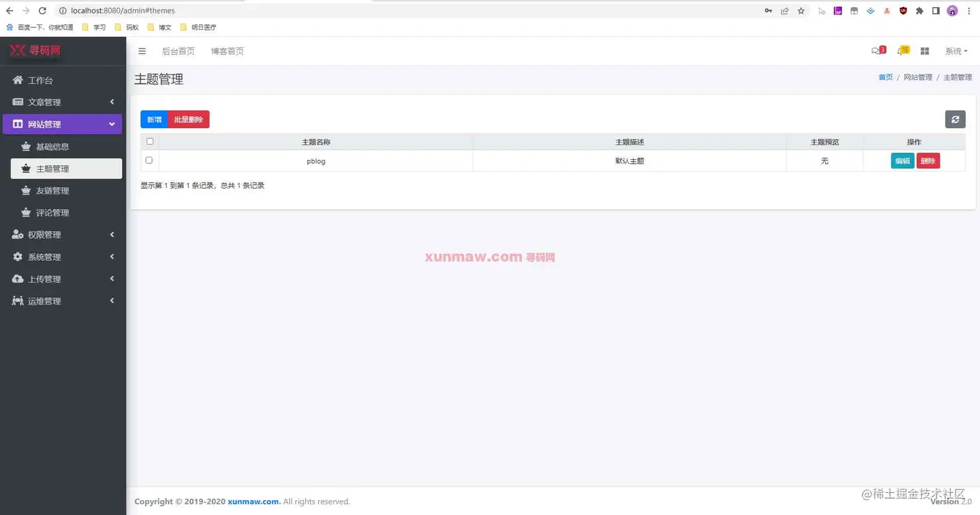Image resolution: width=980 pixels, height=515 pixels.
Task: Focus the browser address bar URL
Action: (123, 10)
